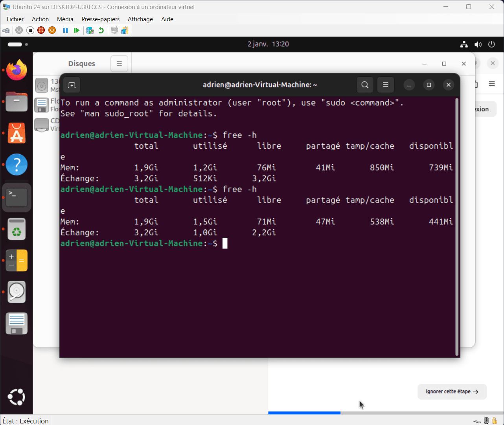504x425 pixels.
Task: Select the Terminal icon in the dock
Action: pos(17,197)
